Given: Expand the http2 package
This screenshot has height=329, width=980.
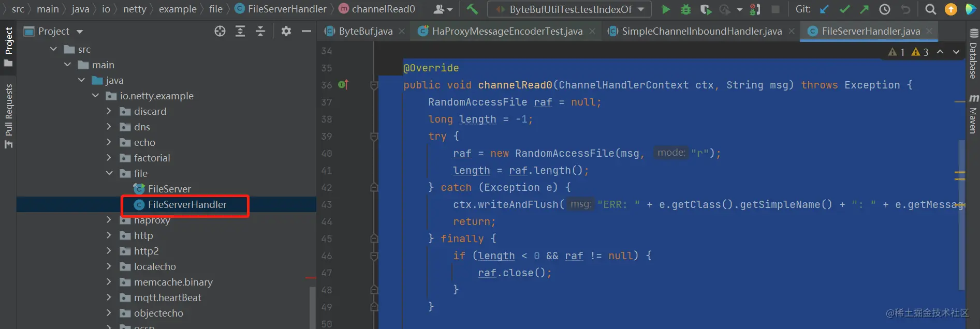Looking at the screenshot, I should [109, 251].
